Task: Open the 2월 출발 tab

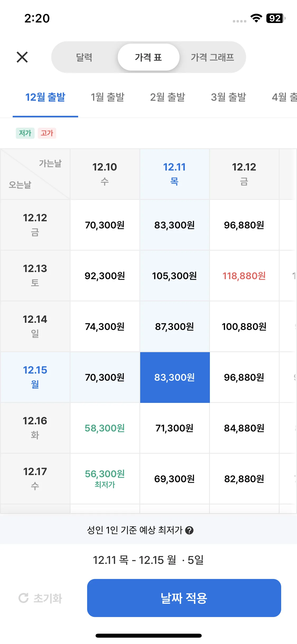Action: coord(168,97)
